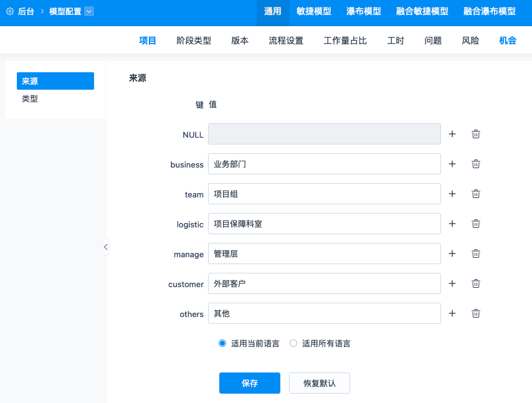Choose the 适用所有语言 radio option

(293, 343)
